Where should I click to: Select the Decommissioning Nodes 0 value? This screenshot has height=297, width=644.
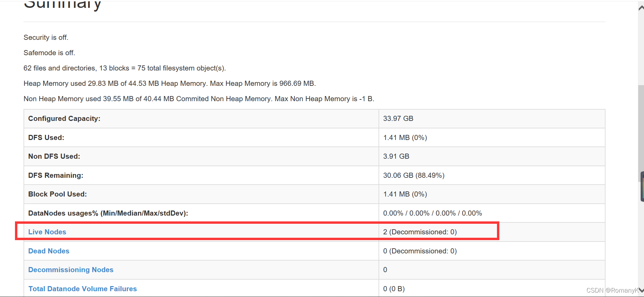click(385, 270)
